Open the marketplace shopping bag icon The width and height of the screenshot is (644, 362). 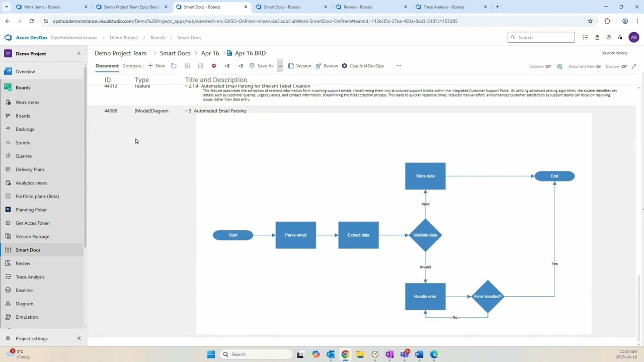(x=597, y=38)
